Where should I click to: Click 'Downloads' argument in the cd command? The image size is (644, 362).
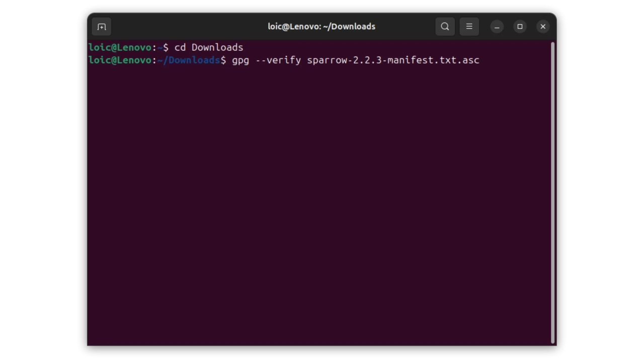pos(217,47)
